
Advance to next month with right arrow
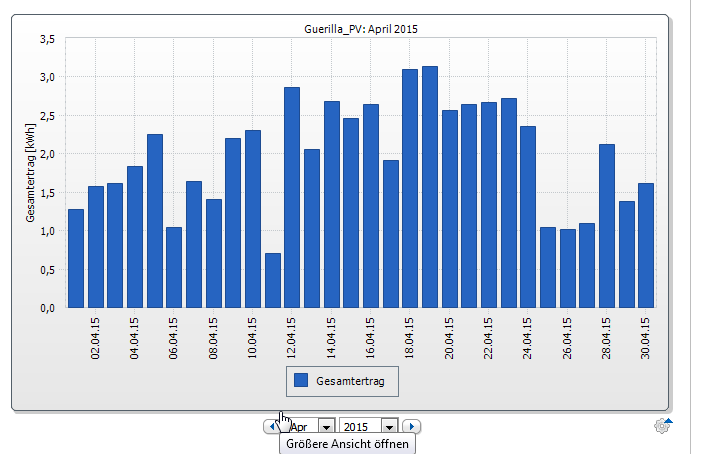pyautogui.click(x=411, y=426)
